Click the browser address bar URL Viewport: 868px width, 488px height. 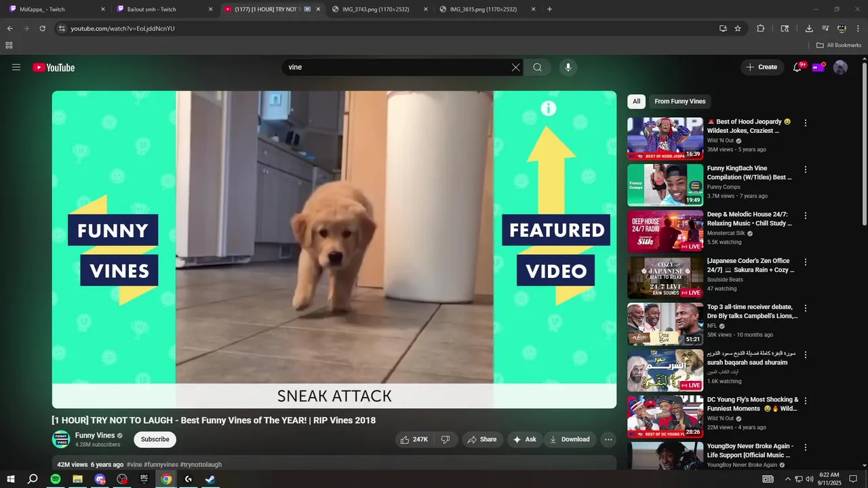coord(123,28)
